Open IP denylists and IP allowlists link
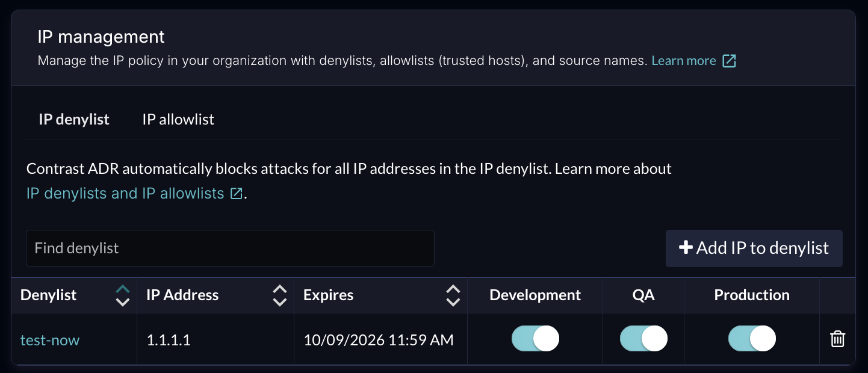The height and width of the screenshot is (373, 868). pyautogui.click(x=135, y=193)
